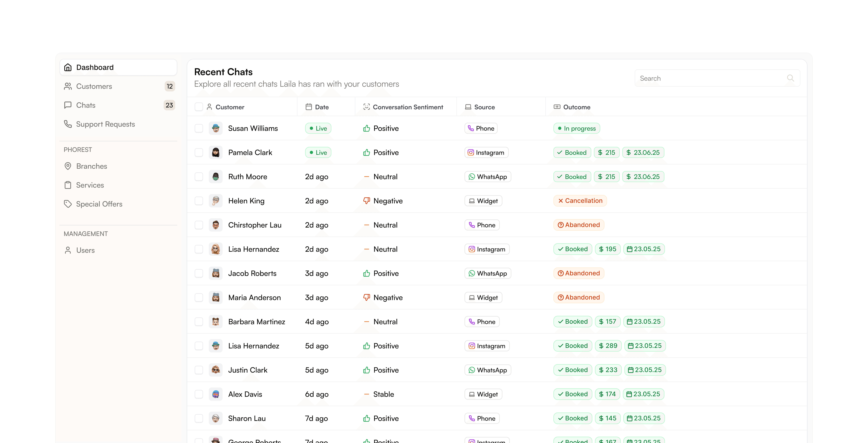
Task: Click the Dashboard home icon
Action: pyautogui.click(x=68, y=67)
